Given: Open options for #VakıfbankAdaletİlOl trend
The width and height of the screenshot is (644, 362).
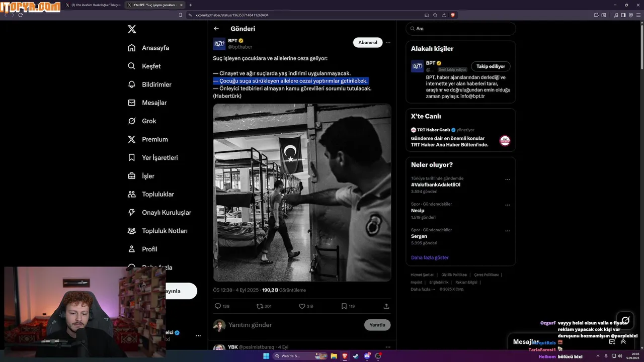Looking at the screenshot, I should pos(507,179).
